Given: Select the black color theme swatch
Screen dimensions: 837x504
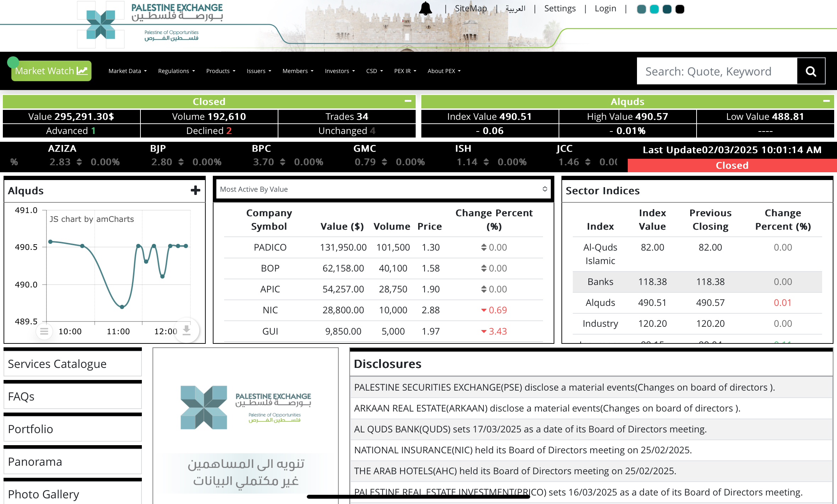Looking at the screenshot, I should pos(680,9).
